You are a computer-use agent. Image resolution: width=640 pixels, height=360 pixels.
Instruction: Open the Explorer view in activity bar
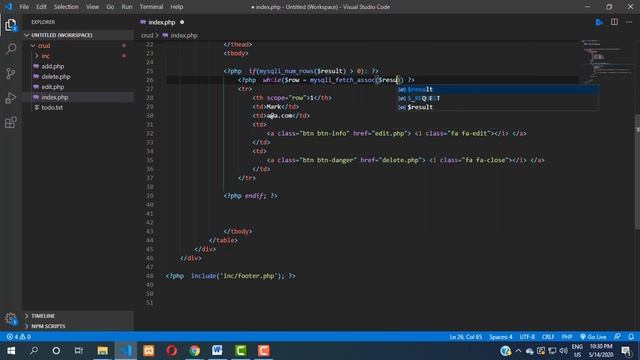(x=11, y=25)
